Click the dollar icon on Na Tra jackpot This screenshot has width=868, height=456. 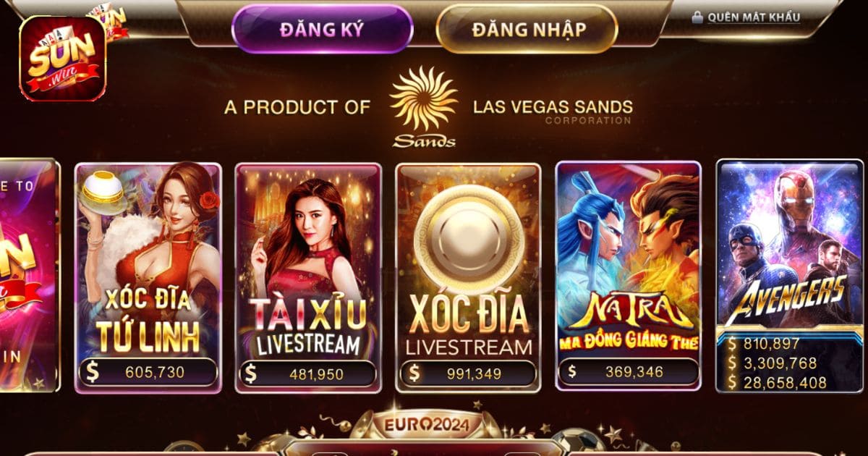pyautogui.click(x=572, y=372)
